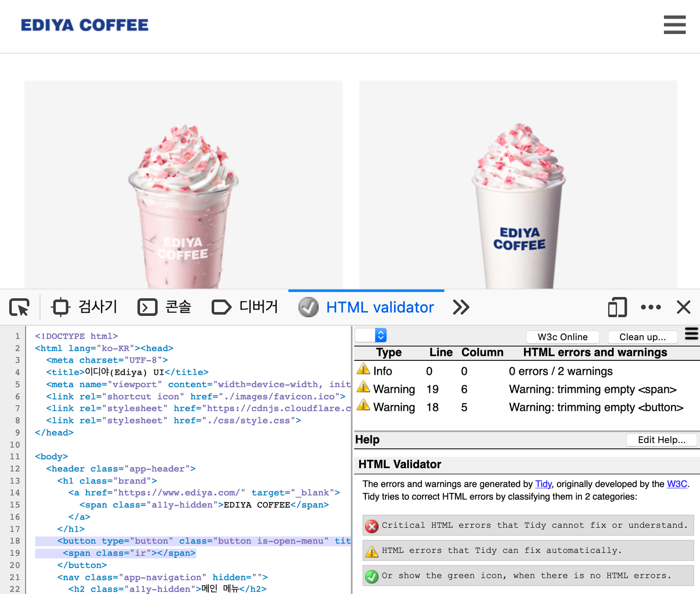Click the Type column header

(389, 352)
